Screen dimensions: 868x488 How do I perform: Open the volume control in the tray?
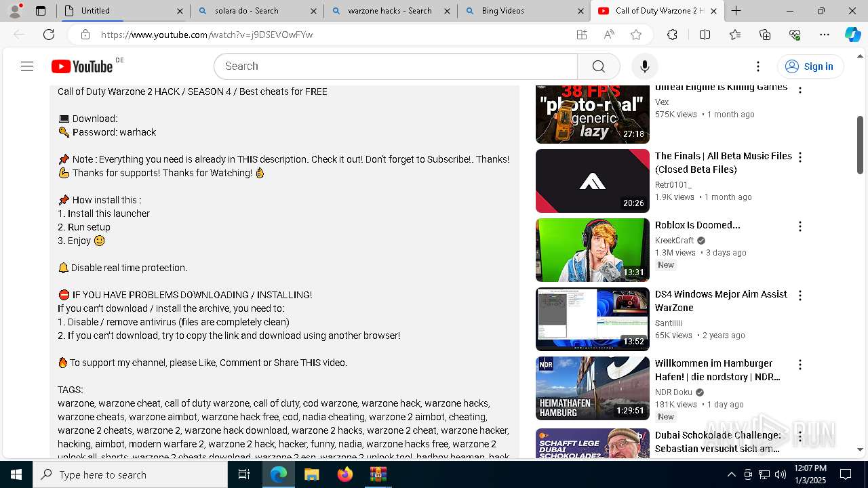781,474
